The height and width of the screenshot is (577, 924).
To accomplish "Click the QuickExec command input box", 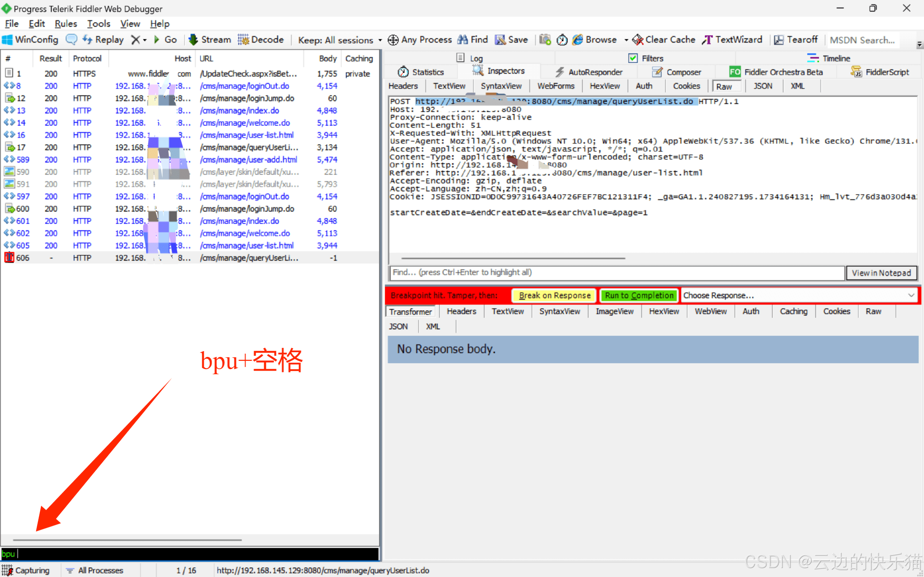I will 191,553.
